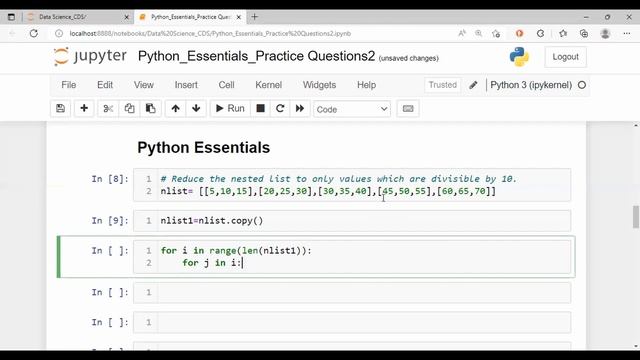The height and width of the screenshot is (360, 640).
Task: Click the In [9]: cell prompt
Action: click(x=110, y=221)
